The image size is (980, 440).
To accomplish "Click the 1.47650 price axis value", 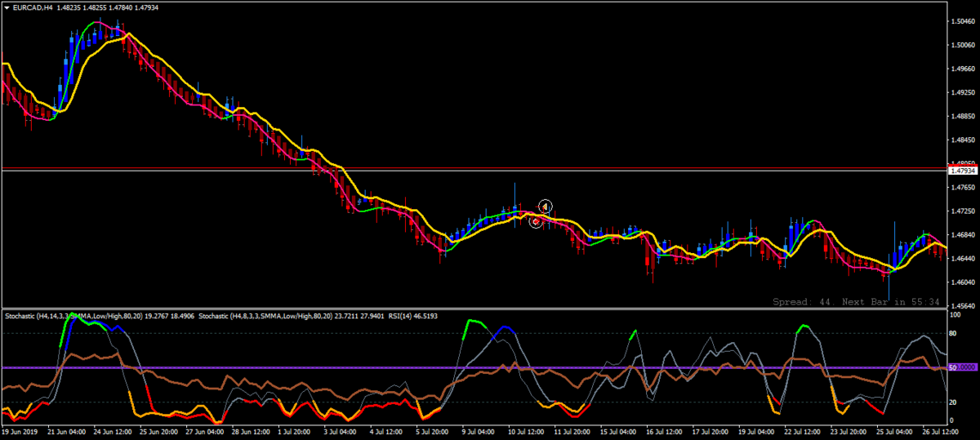I will click(964, 188).
